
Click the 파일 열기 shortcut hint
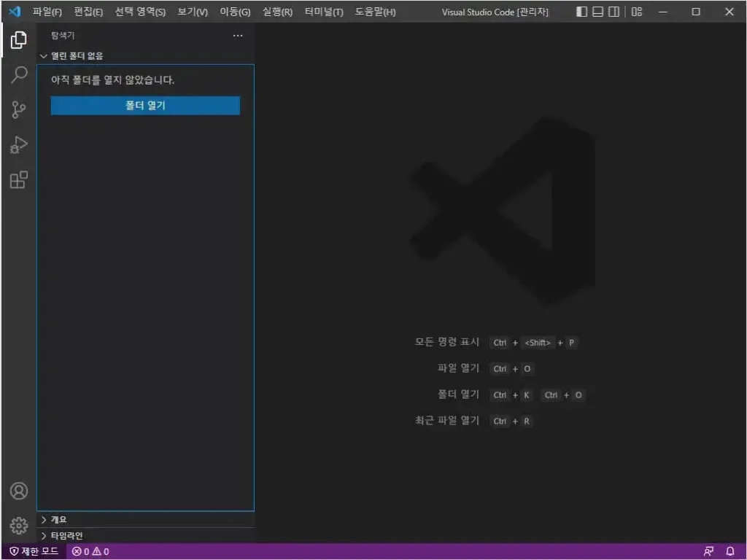485,368
